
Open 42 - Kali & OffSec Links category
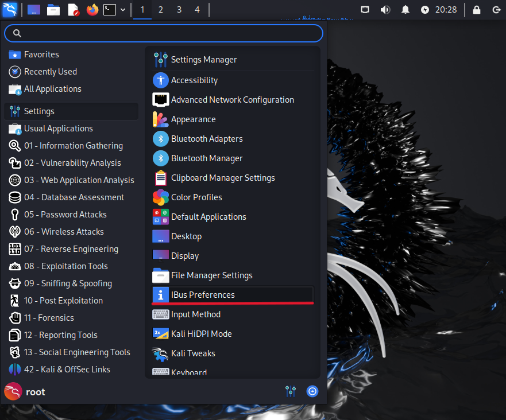click(71, 370)
